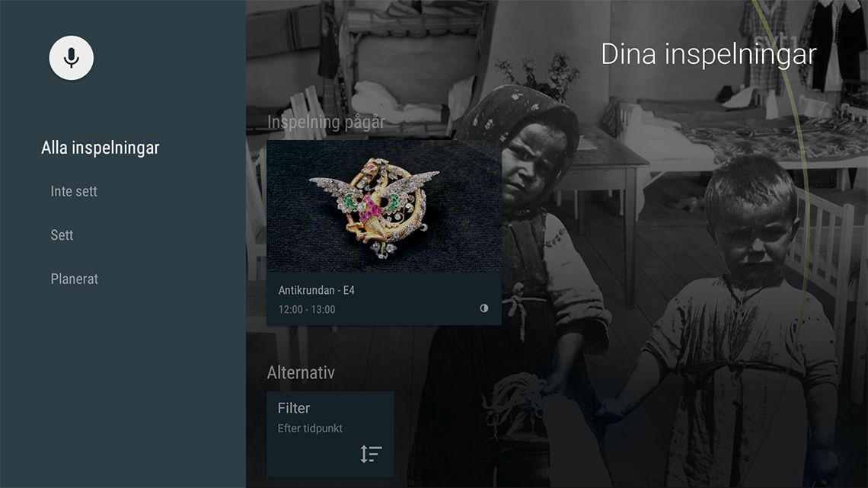The width and height of the screenshot is (868, 488).
Task: Go to Planerat scheduled recordings
Action: coord(74,279)
